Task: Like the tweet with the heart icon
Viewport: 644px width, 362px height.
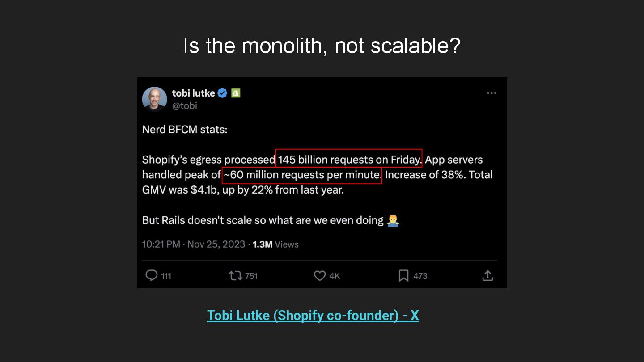Action: [320, 275]
